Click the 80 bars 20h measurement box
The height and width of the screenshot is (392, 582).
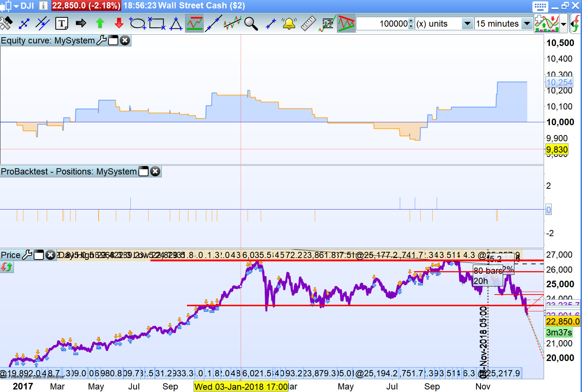488,276
